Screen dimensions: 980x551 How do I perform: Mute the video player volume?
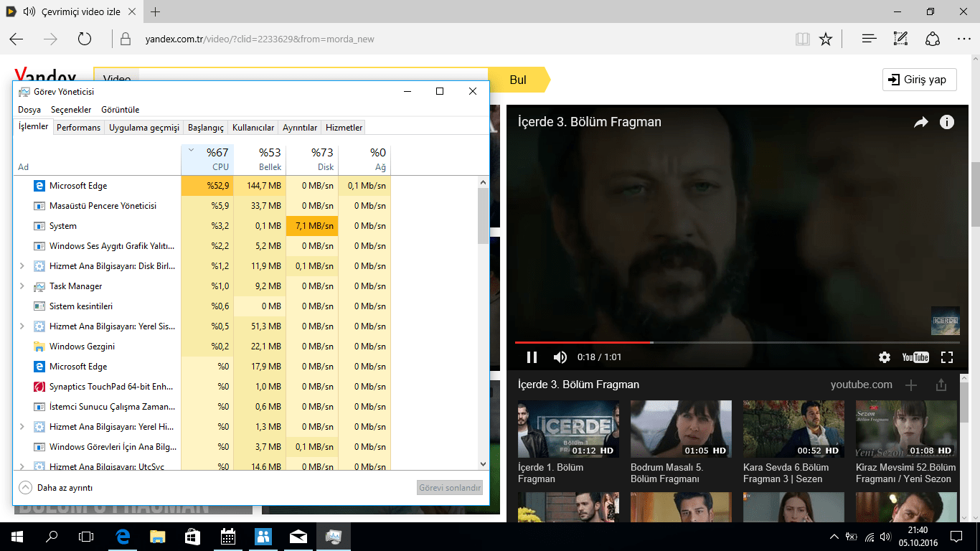560,357
